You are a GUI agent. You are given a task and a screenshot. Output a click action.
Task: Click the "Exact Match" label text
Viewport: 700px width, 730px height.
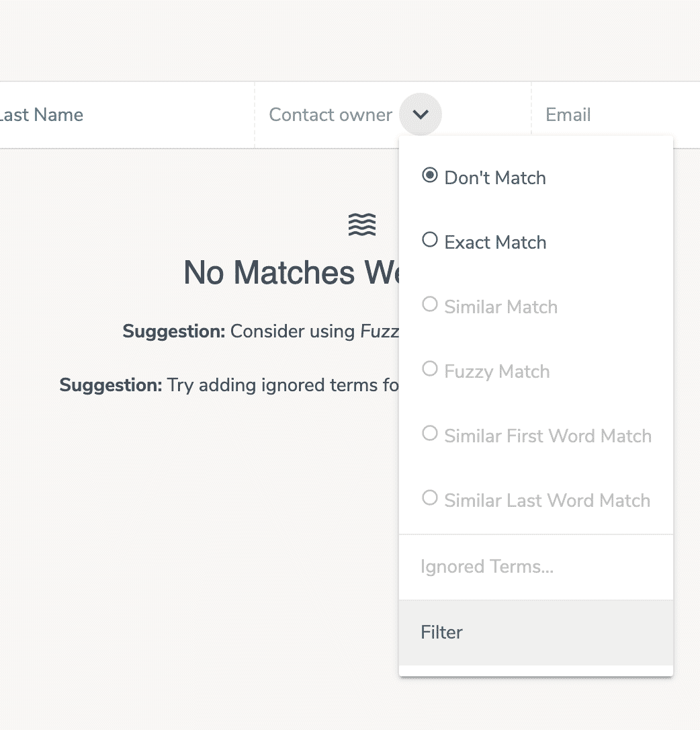pos(495,243)
